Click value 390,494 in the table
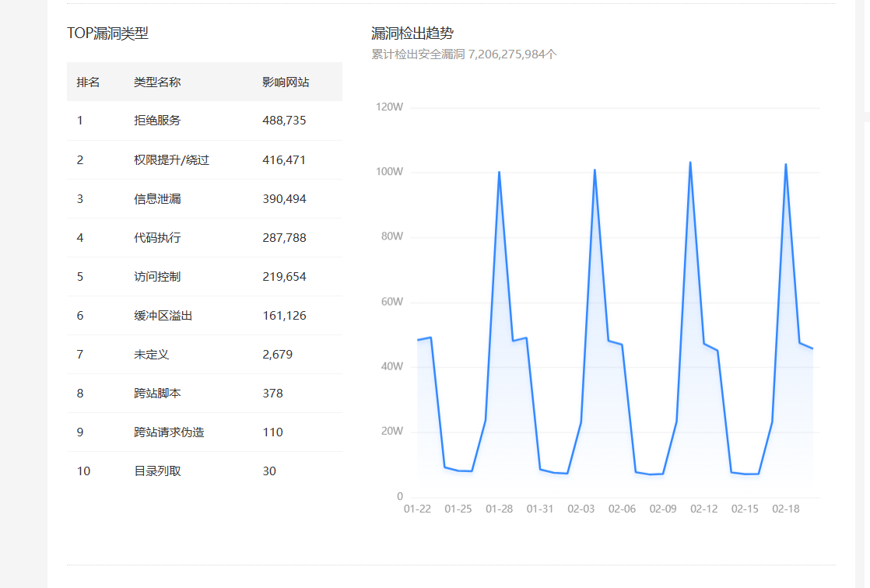This screenshot has height=588, width=870. [284, 198]
